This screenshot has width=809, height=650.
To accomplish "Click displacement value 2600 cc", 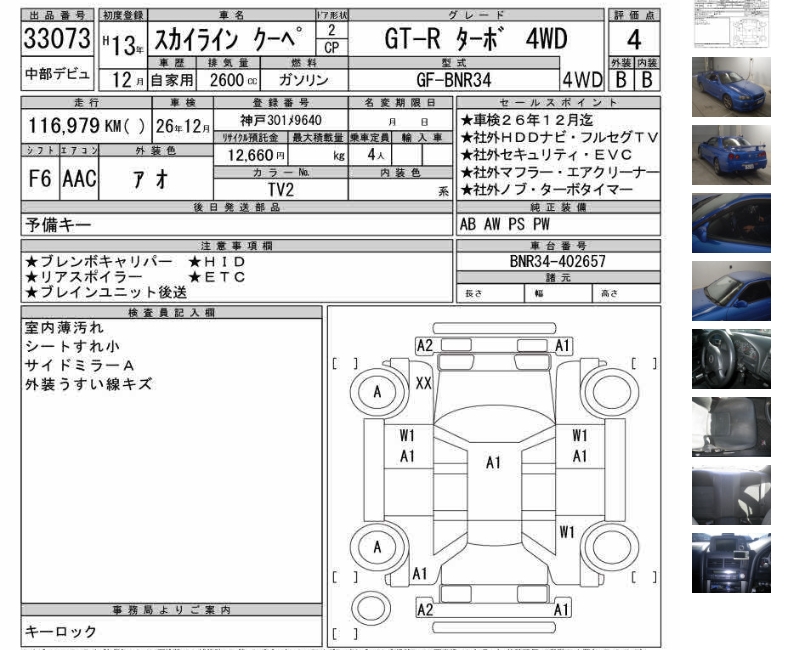I will coord(233,80).
